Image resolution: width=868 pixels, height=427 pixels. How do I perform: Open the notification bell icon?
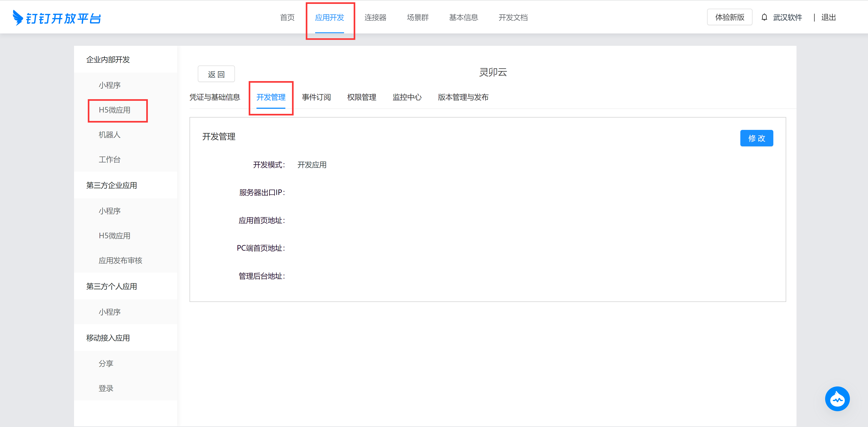tap(764, 17)
